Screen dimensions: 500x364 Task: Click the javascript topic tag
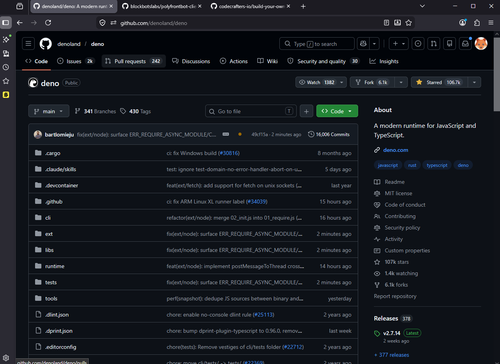(x=388, y=165)
